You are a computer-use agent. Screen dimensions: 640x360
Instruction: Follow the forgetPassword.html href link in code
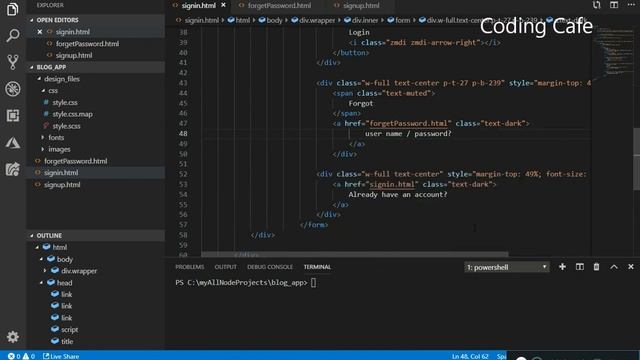click(x=408, y=123)
